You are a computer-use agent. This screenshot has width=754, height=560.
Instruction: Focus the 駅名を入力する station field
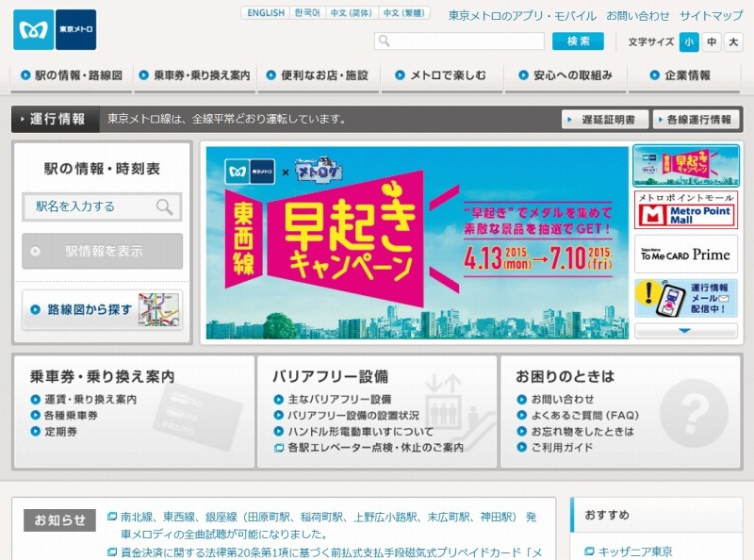(x=102, y=206)
